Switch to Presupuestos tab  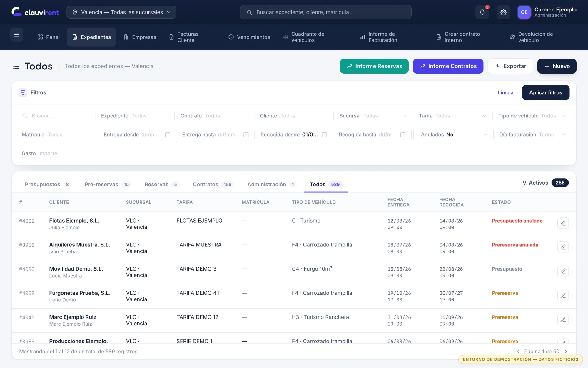pos(48,184)
